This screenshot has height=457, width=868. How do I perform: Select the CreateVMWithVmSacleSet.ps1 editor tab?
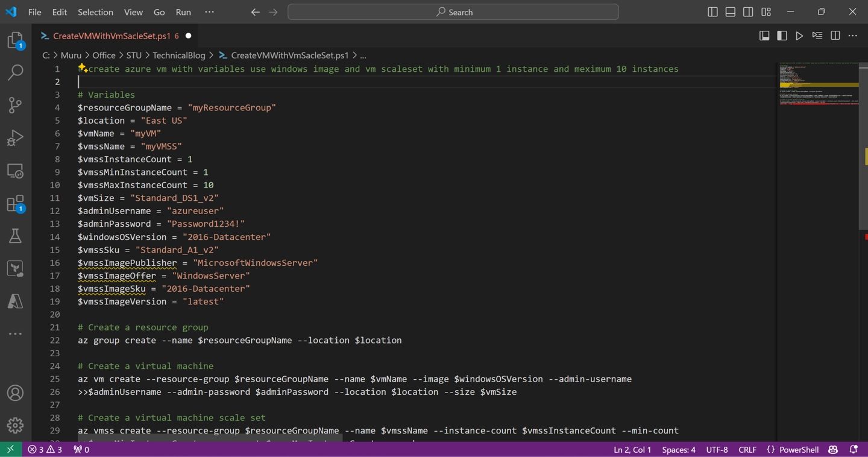point(112,36)
